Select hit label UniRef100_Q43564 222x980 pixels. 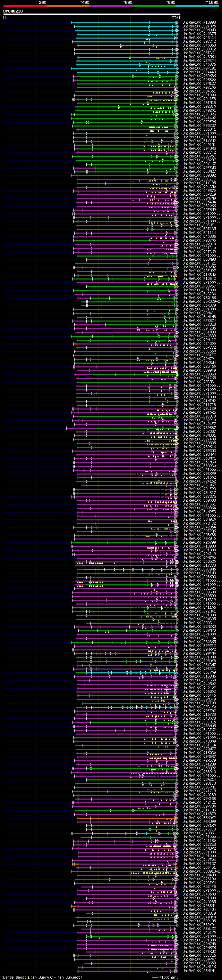(x=199, y=57)
